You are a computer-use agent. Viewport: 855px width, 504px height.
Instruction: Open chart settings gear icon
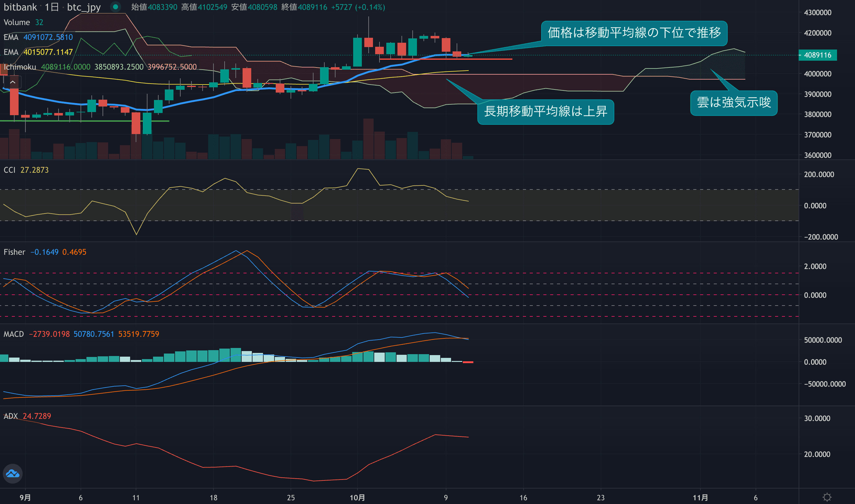[827, 497]
